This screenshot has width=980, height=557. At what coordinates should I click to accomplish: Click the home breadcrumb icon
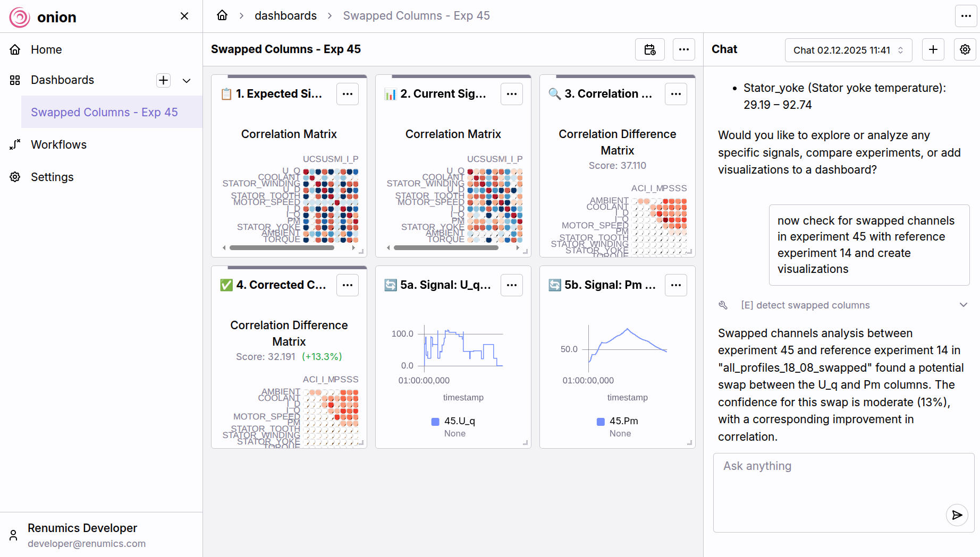222,15
